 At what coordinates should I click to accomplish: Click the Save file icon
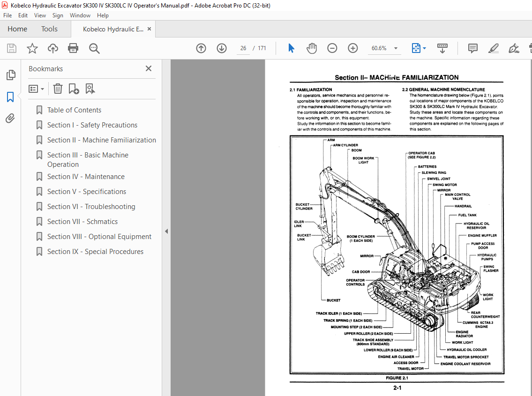(x=12, y=48)
